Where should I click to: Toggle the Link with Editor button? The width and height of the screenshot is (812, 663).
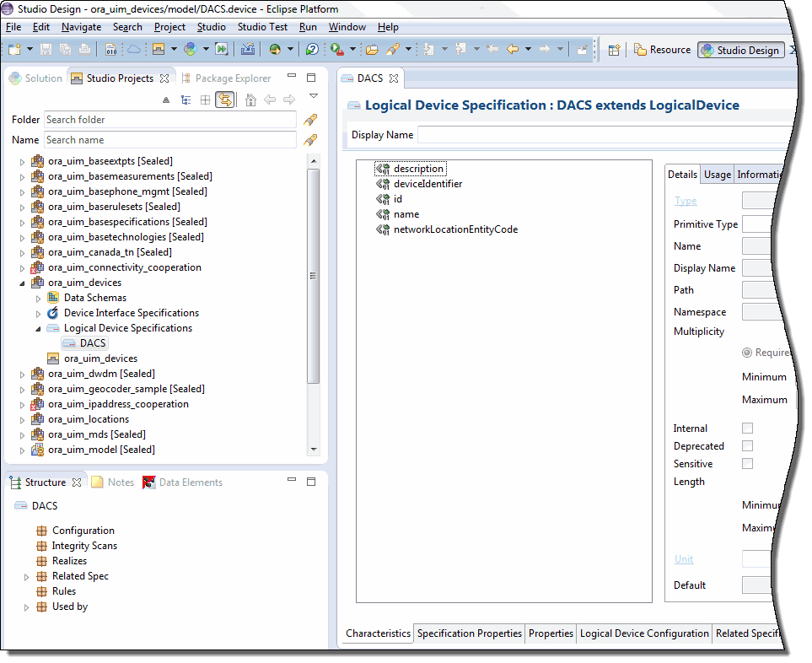pyautogui.click(x=225, y=100)
